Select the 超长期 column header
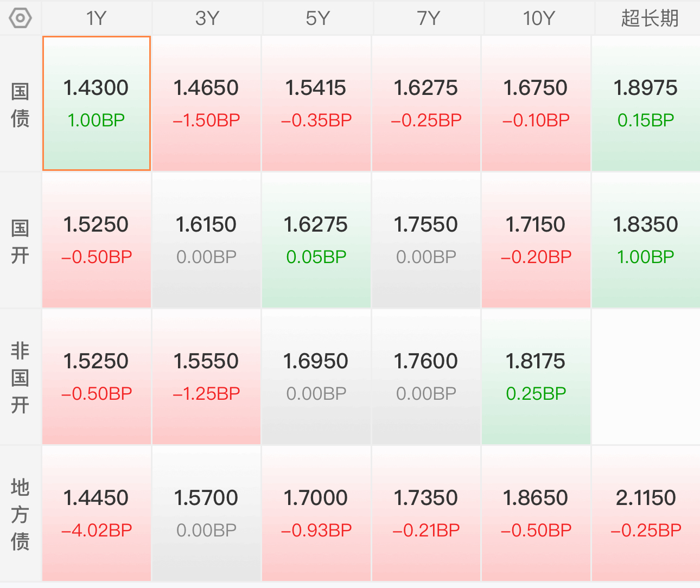 pos(650,18)
